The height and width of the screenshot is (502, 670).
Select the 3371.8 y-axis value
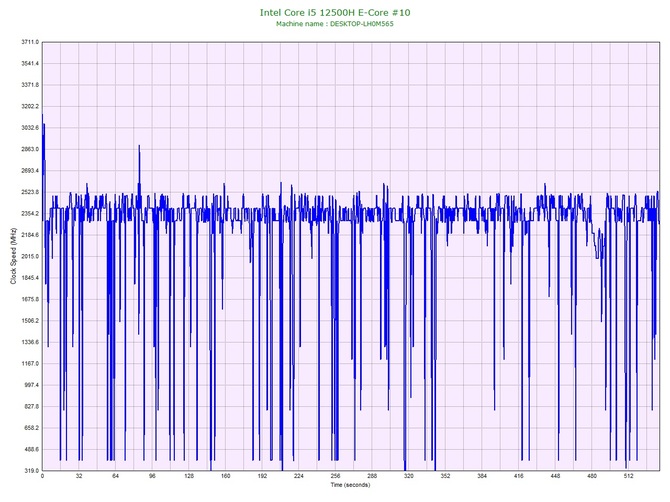click(30, 85)
